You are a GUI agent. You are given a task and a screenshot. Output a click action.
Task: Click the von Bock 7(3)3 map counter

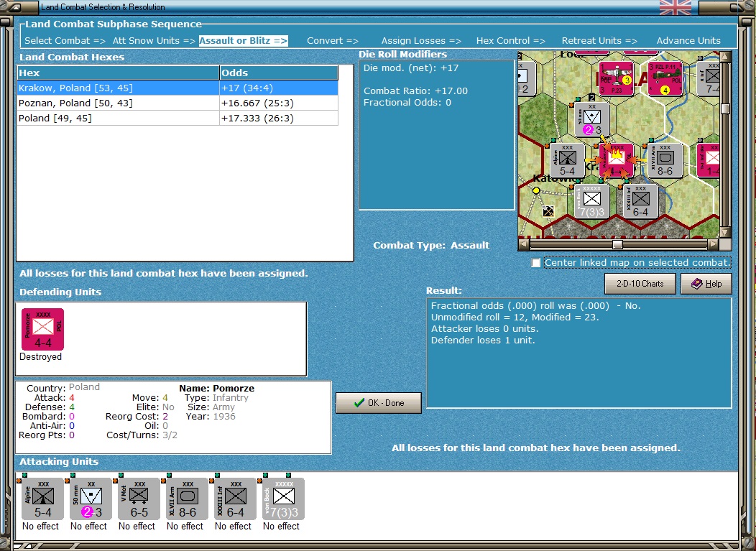591,201
